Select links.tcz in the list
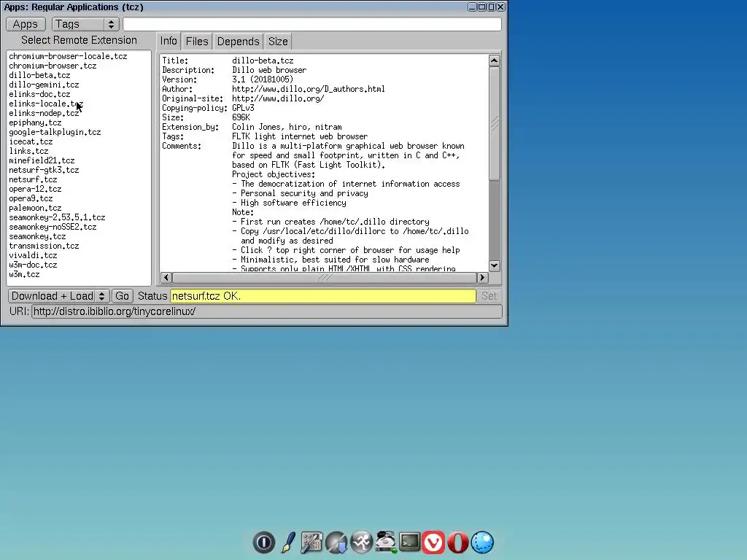The image size is (747, 560). click(79, 151)
